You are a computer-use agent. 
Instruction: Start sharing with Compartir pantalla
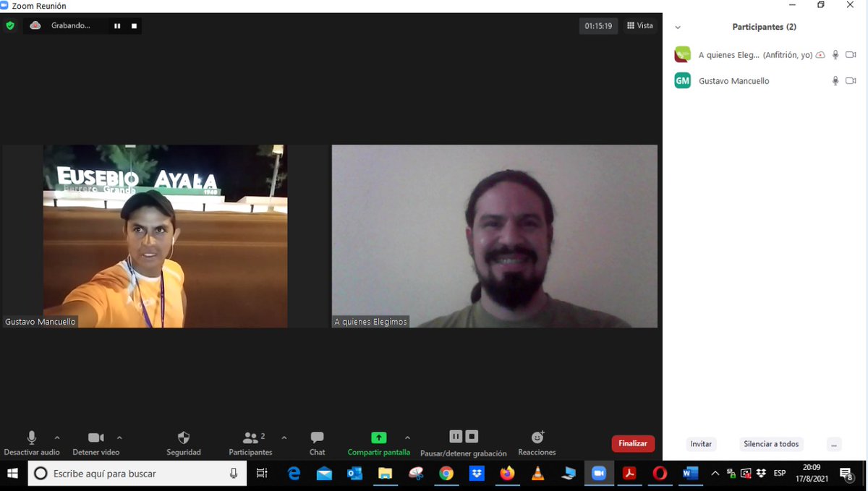tap(378, 443)
